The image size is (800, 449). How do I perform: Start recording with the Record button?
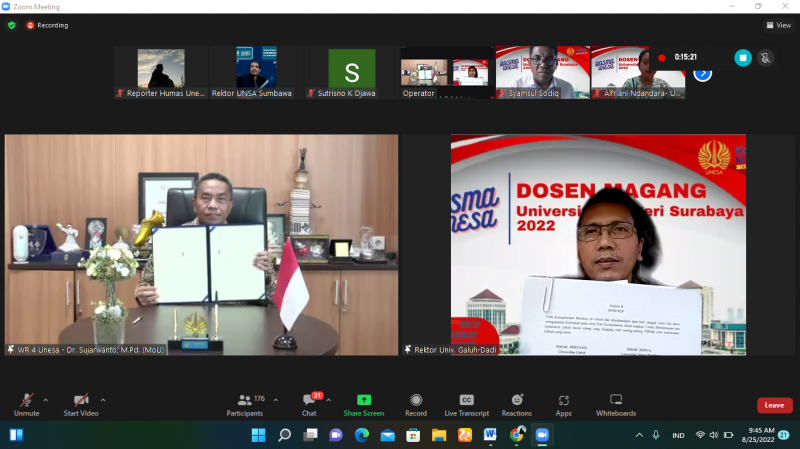416,405
